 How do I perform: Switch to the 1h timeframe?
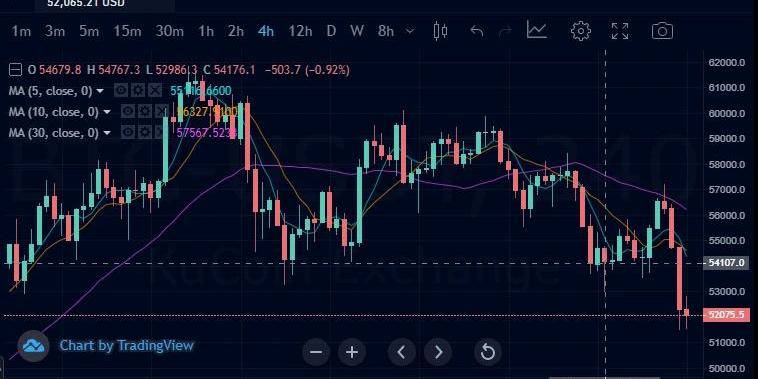[x=205, y=31]
